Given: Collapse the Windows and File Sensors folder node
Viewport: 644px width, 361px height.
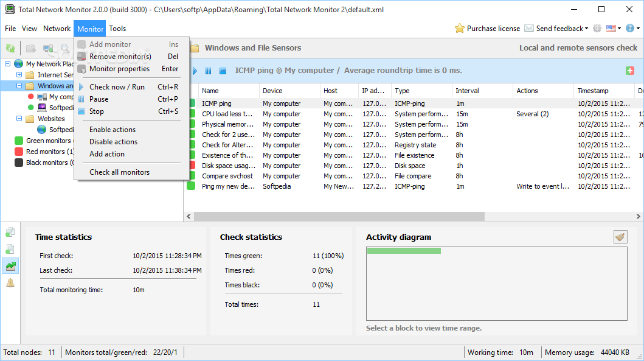Looking at the screenshot, I should tap(19, 85).
